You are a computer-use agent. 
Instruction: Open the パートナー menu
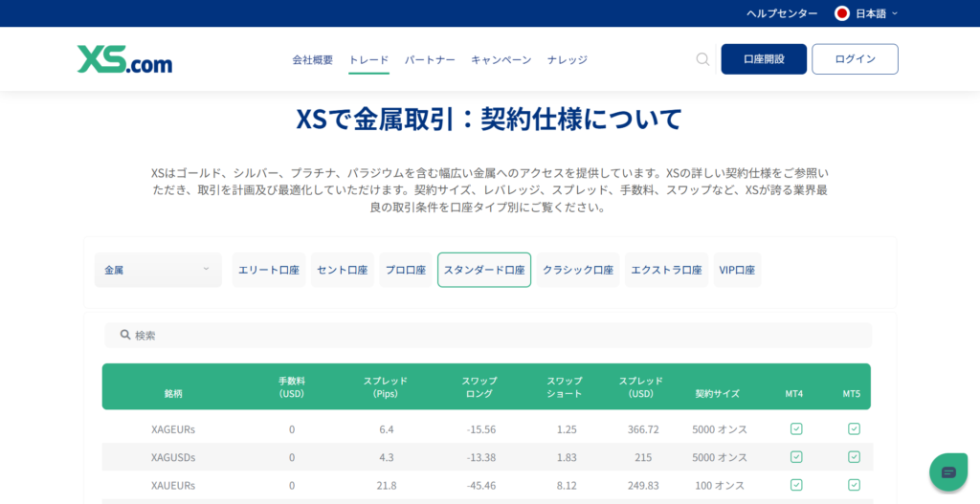point(430,60)
